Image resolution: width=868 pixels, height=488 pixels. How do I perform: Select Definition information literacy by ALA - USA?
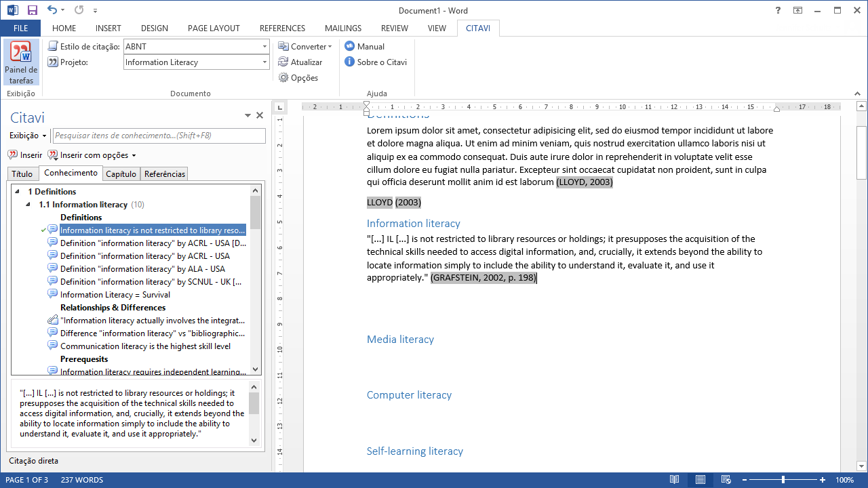pos(142,269)
